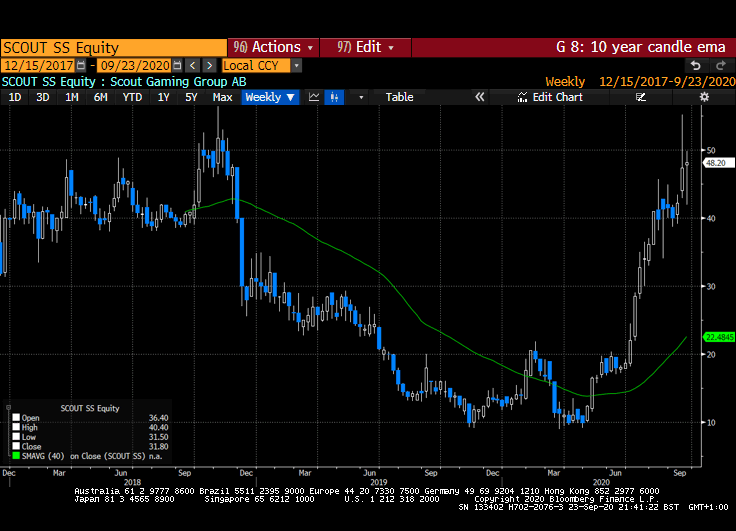The width and height of the screenshot is (736, 531).
Task: Click the 22.4845 moving average label
Action: click(x=719, y=337)
